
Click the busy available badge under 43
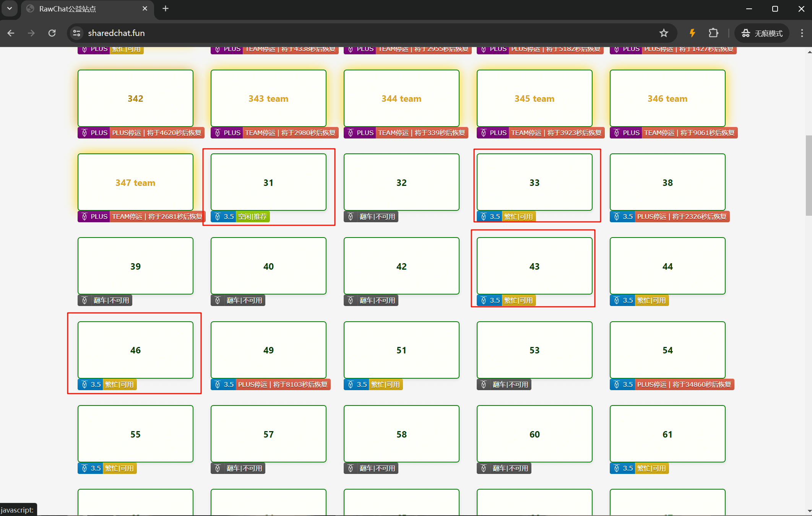pos(518,300)
